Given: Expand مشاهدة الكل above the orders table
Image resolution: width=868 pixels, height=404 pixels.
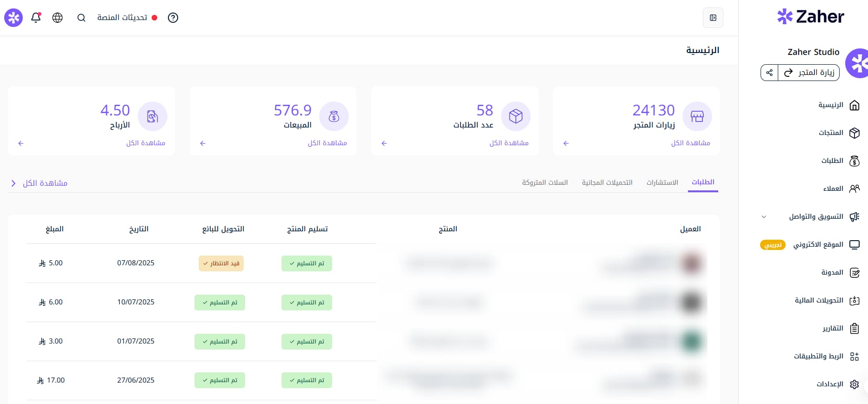Looking at the screenshot, I should 40,183.
